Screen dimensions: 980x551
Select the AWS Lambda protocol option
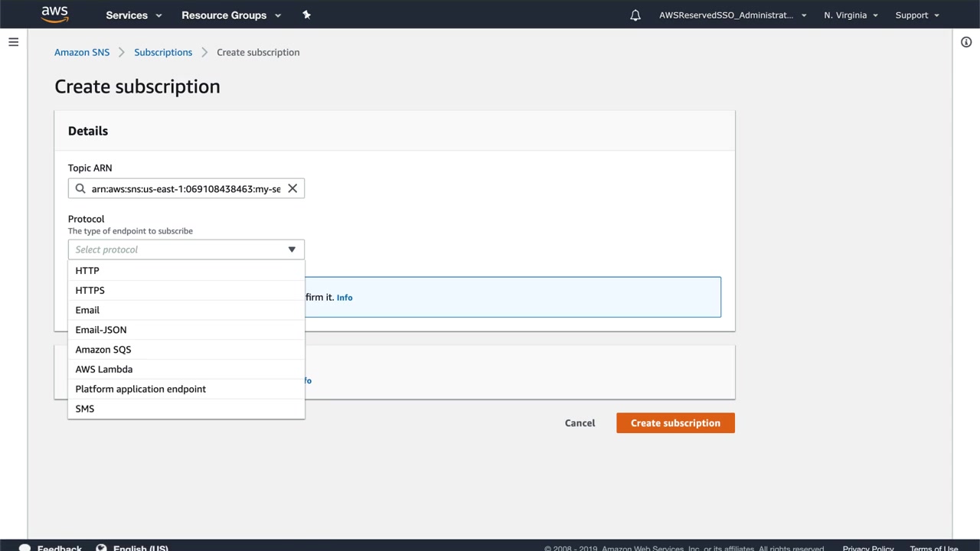[x=104, y=369]
